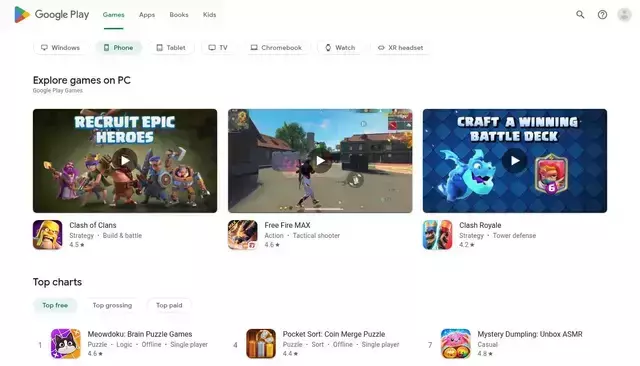The width and height of the screenshot is (640, 366).
Task: Click the 4.8 star rating text
Action: coord(485,354)
